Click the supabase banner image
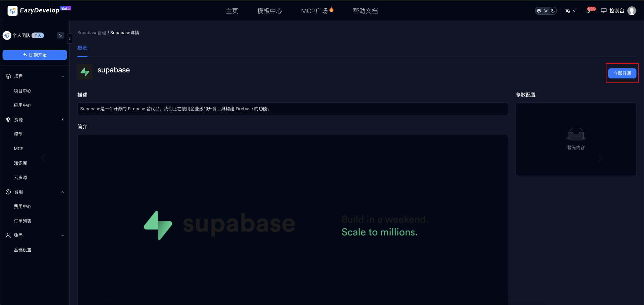Screen dimensions: 644x305 pos(292,221)
